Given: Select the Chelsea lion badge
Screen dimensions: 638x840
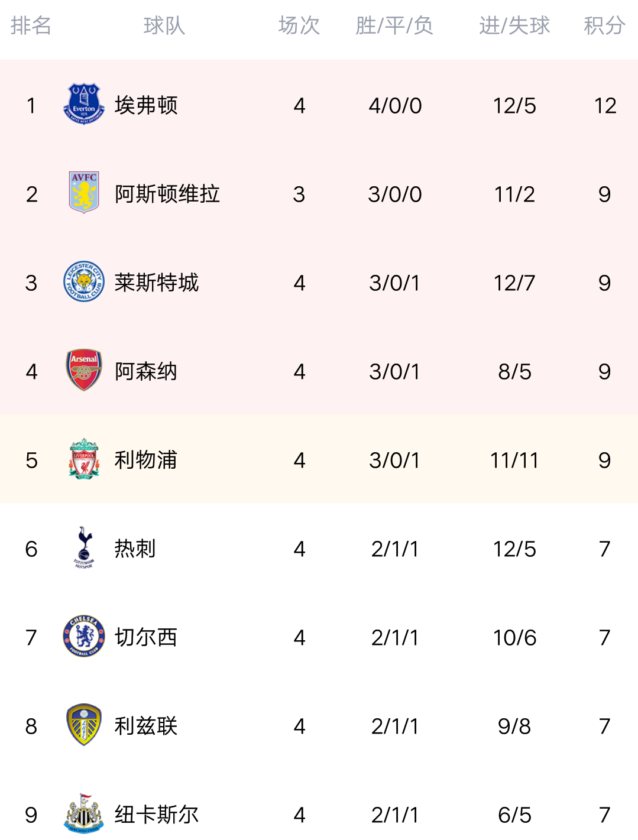Looking at the screenshot, I should coord(84,636).
